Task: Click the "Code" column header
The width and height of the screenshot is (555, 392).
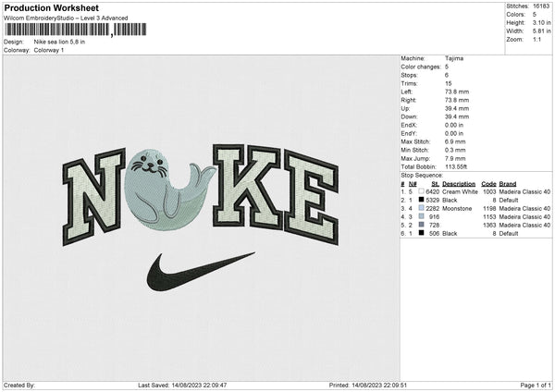Action: tap(488, 184)
